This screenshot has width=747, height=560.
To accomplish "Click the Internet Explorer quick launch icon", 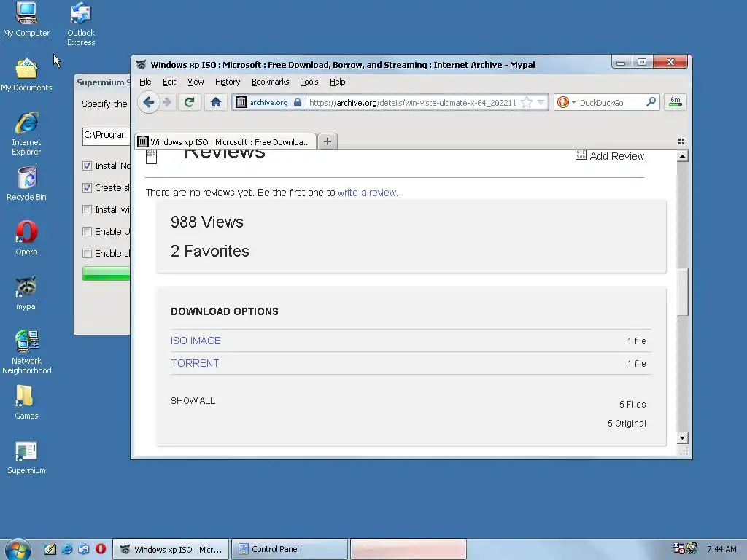I will tap(67, 549).
